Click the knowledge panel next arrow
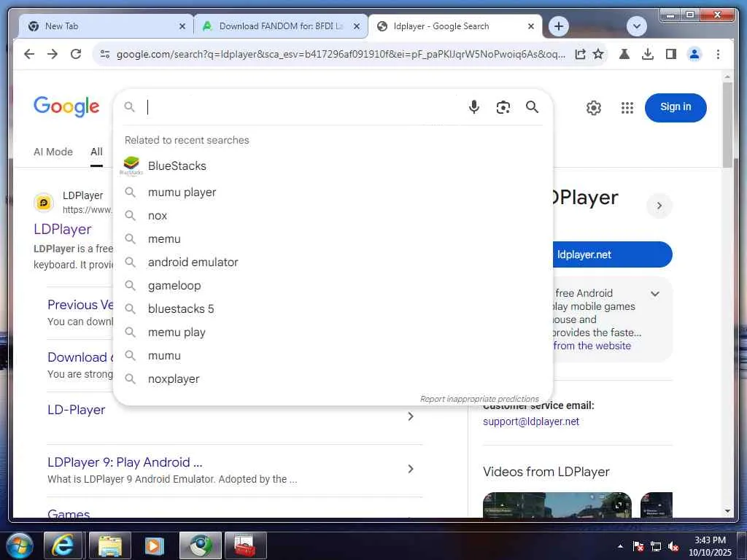Viewport: 747px width, 560px height. [659, 206]
